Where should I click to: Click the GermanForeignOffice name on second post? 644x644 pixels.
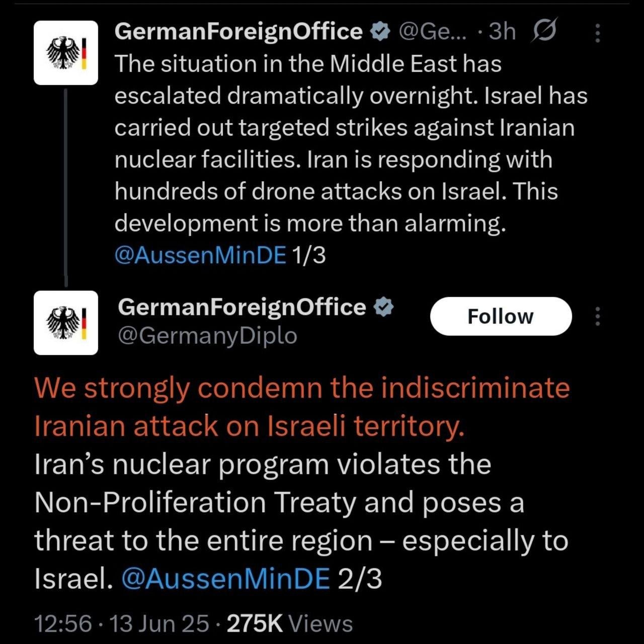click(x=242, y=307)
